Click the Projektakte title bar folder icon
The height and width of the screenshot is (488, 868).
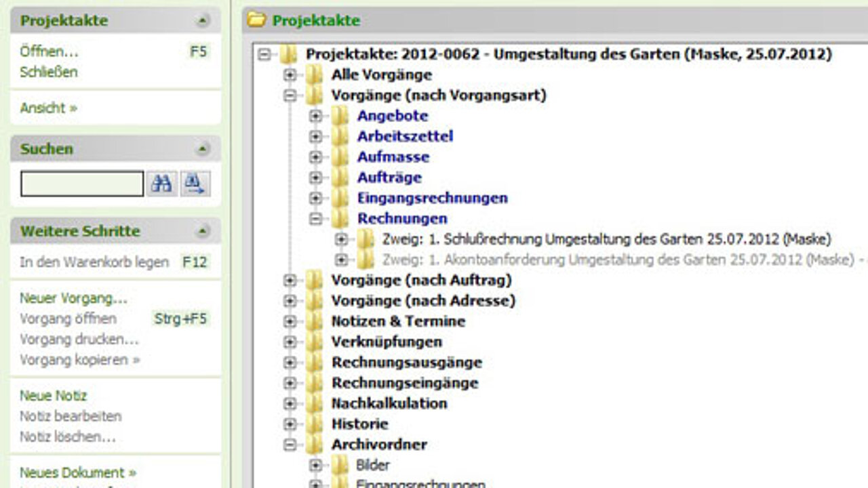point(256,20)
